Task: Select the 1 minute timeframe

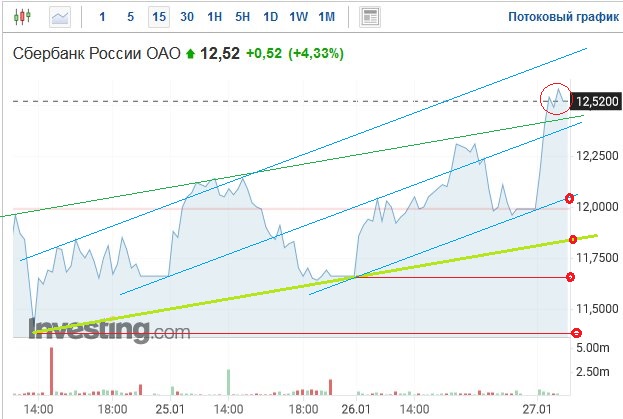Action: click(102, 17)
